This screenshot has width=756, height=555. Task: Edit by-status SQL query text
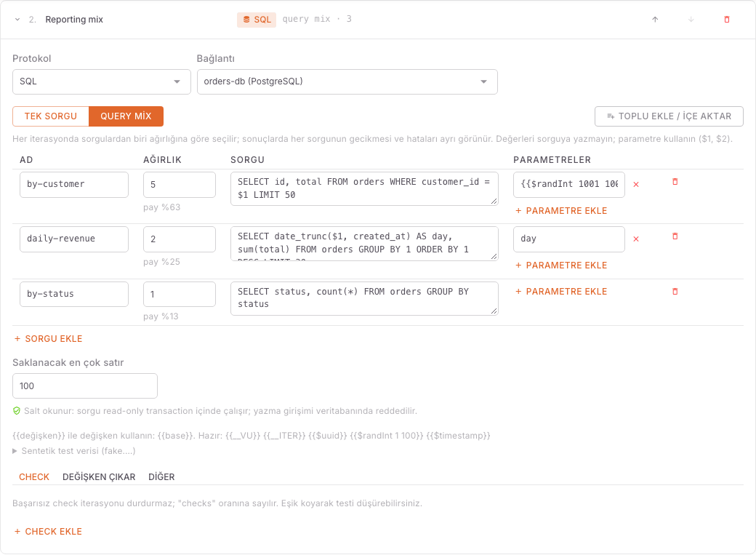[x=364, y=298]
